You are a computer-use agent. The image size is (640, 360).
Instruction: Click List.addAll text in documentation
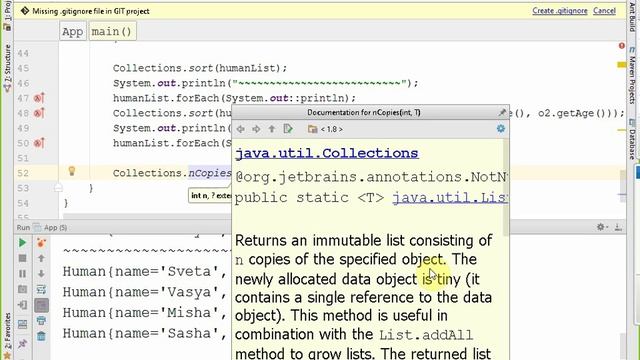[426, 335]
